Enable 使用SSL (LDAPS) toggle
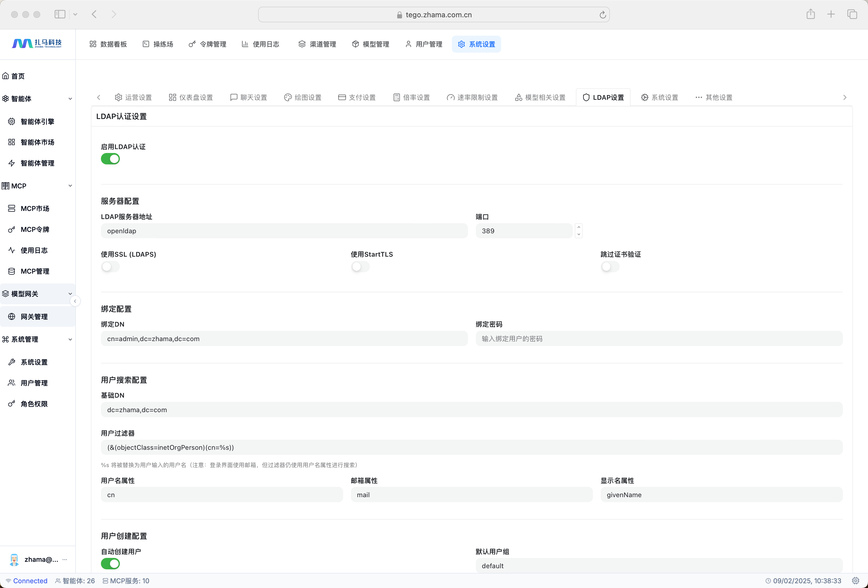This screenshot has width=868, height=588. click(110, 267)
